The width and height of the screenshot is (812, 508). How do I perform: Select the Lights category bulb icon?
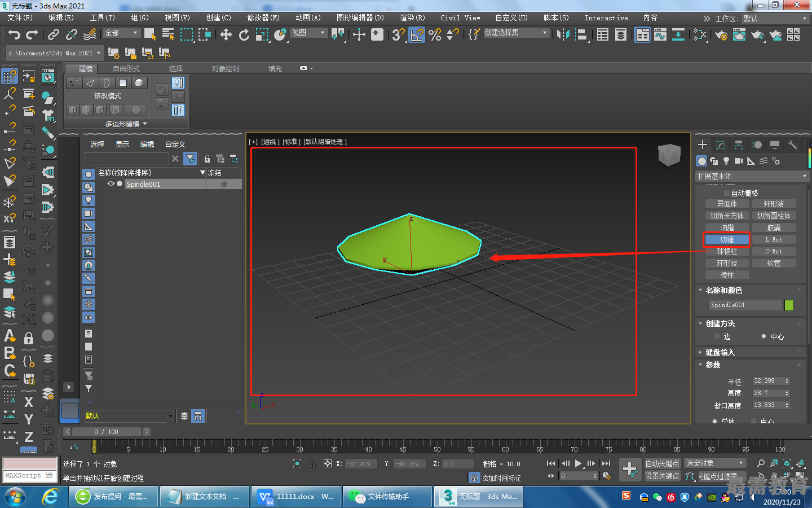(726, 161)
